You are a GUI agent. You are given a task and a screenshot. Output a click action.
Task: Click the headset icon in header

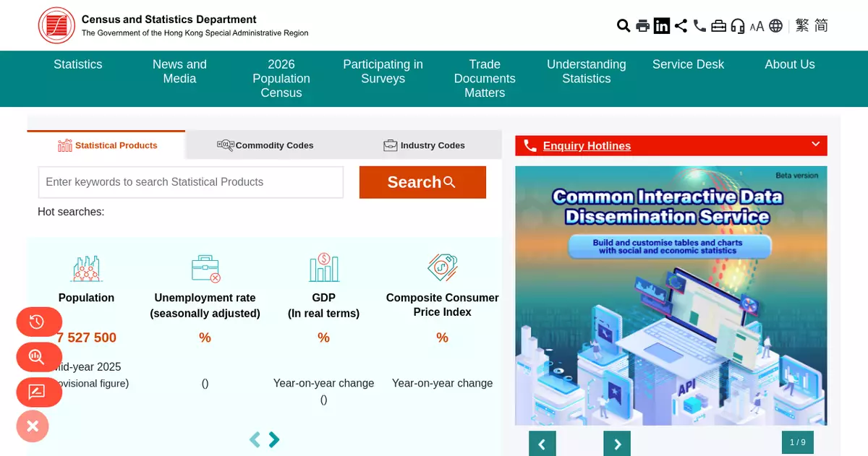point(738,26)
